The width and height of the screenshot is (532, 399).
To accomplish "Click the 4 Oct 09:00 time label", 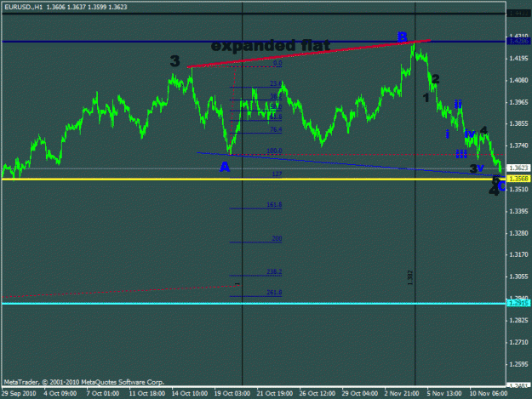I will 60,393.
